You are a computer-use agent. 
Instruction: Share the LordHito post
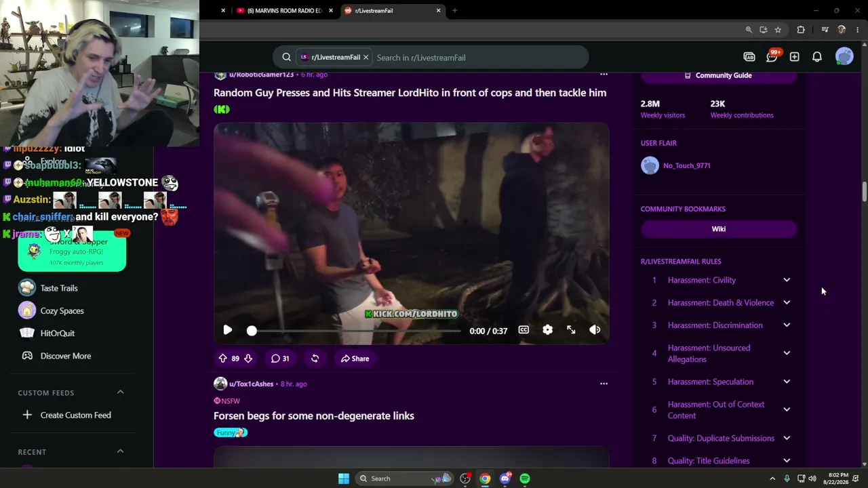coord(355,359)
